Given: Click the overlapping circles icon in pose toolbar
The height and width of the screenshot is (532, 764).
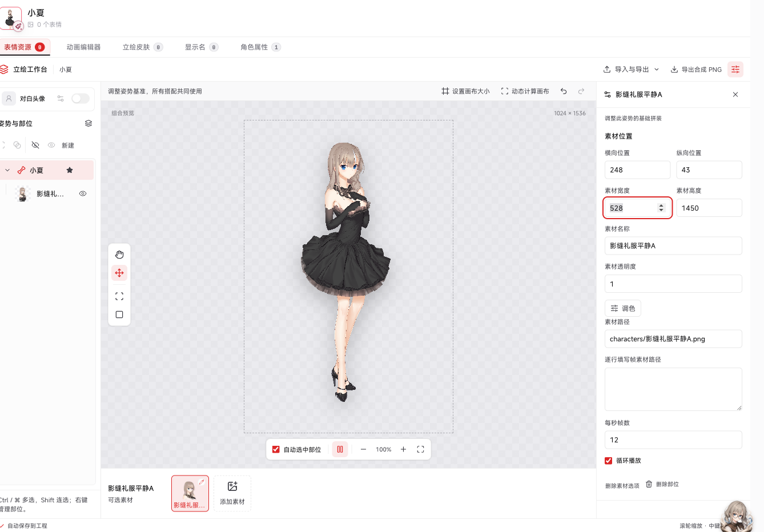Looking at the screenshot, I should pos(17,145).
